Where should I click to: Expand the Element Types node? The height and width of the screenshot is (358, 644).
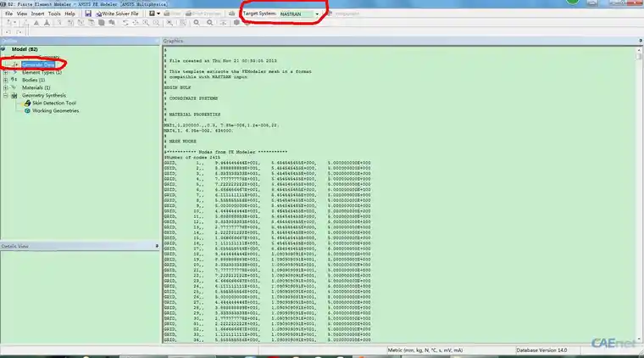tap(6, 72)
